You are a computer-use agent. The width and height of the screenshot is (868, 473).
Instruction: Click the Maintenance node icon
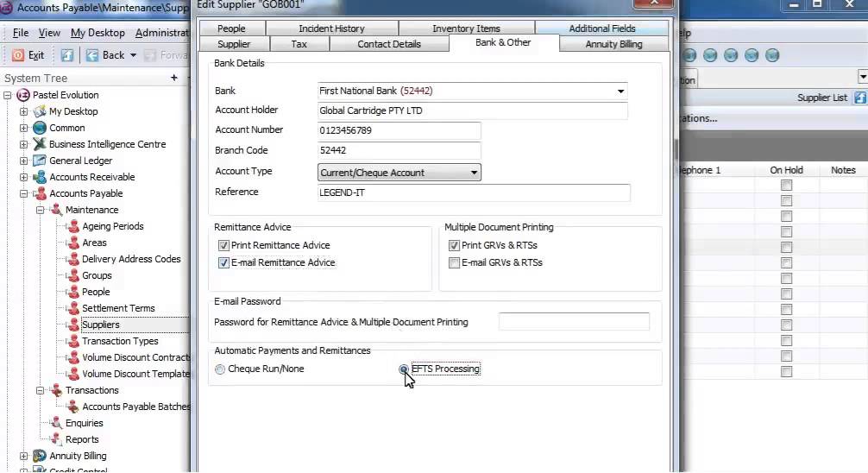click(56, 210)
